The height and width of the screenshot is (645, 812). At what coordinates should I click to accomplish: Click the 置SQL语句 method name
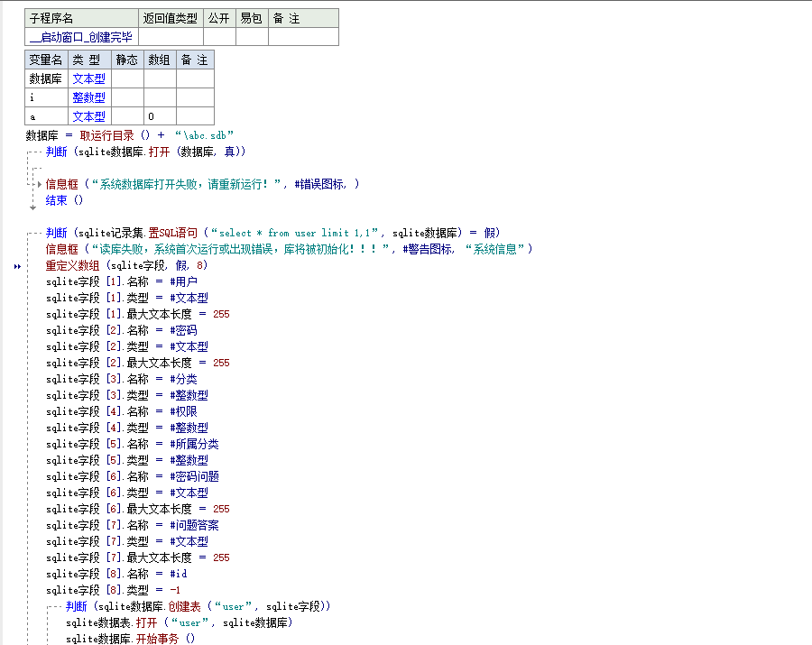pyautogui.click(x=173, y=233)
